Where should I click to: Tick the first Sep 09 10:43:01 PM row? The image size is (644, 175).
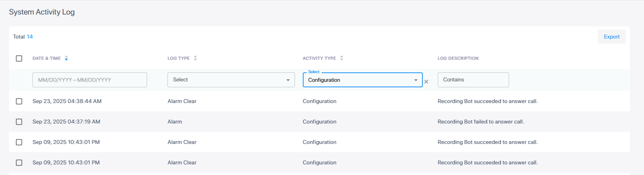coord(19,142)
